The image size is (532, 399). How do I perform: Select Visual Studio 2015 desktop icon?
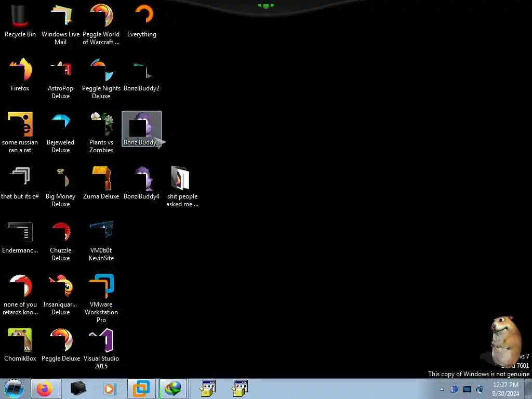[101, 349]
